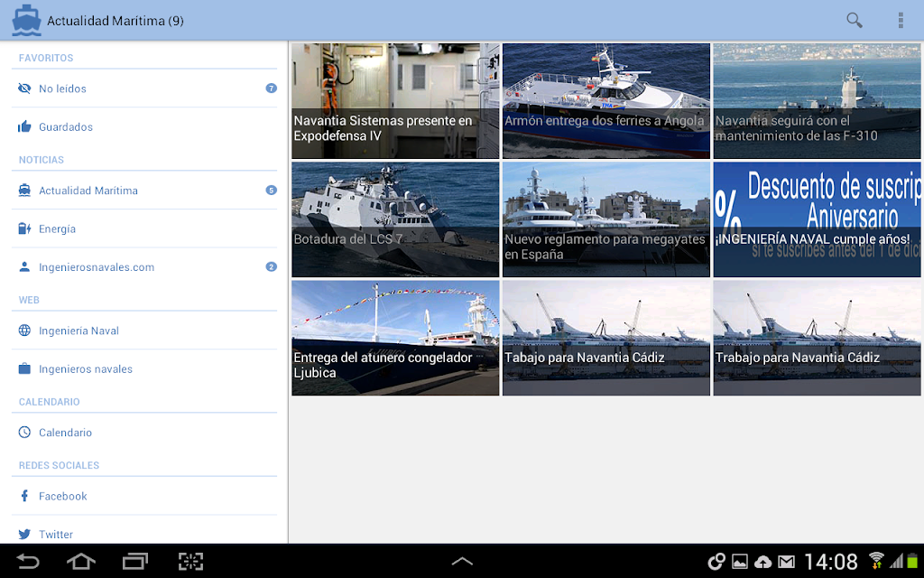Open article Botadura del LCS 7

[x=395, y=219]
